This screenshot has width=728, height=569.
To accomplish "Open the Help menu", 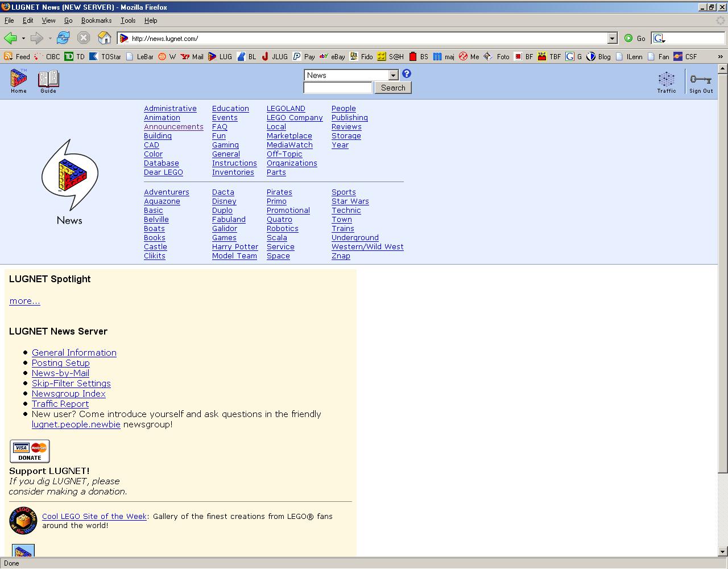I will pyautogui.click(x=151, y=20).
